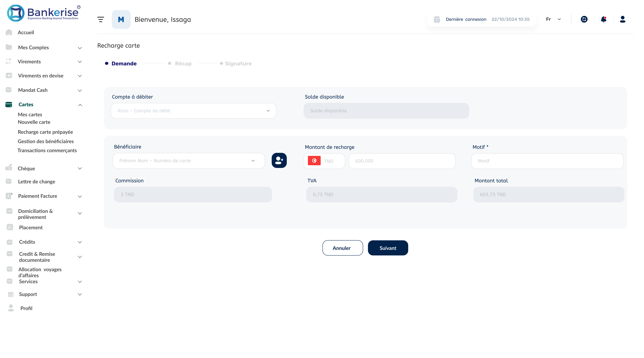Open the Fr language selector
The image size is (644, 358).
tap(554, 19)
